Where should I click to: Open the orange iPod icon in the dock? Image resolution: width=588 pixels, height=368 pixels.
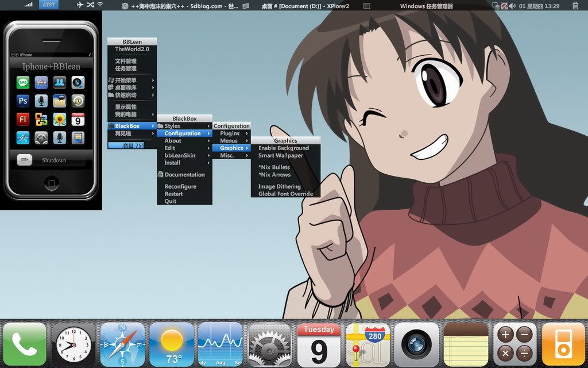coord(564,344)
